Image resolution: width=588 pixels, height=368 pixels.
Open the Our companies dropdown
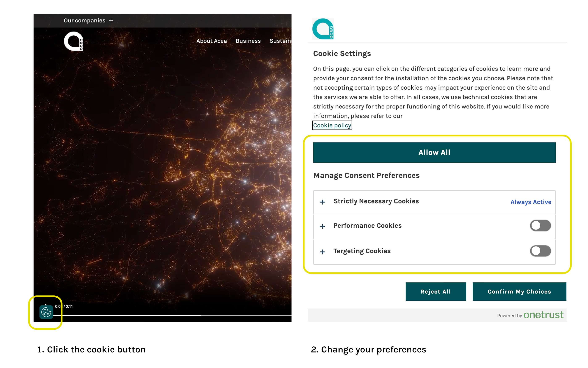(84, 21)
